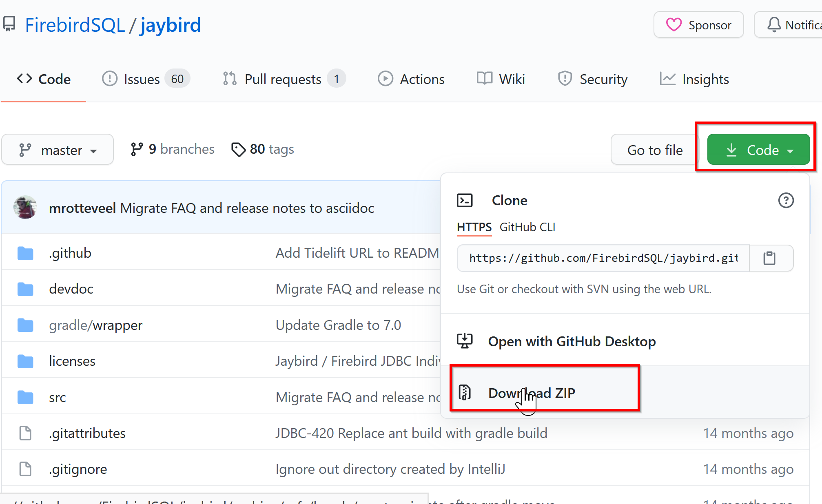
Task: Click the copy URL icon
Action: 770,258
